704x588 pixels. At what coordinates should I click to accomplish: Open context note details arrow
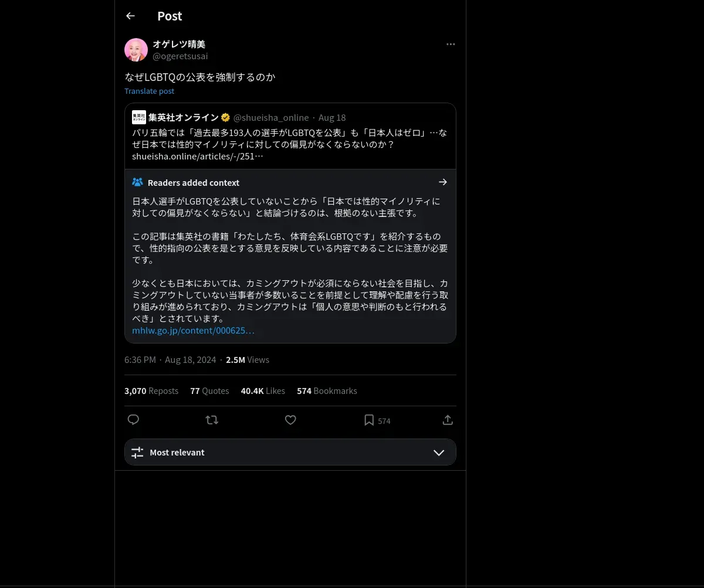tap(443, 182)
